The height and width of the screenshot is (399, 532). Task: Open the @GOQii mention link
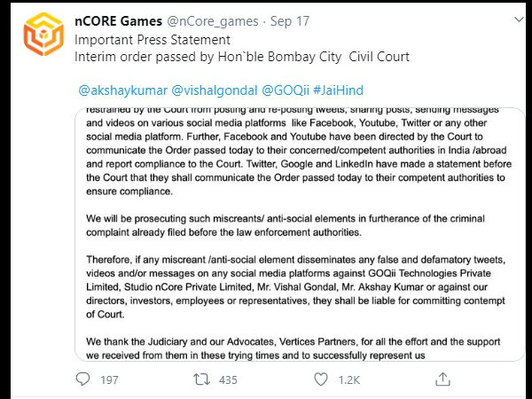286,90
